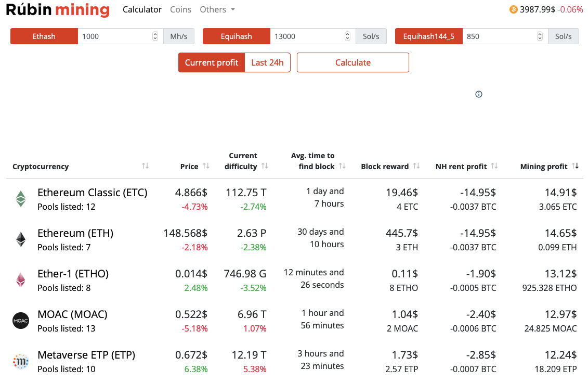588x382 pixels.
Task: Sort by Price column arrows
Action: pyautogui.click(x=206, y=166)
